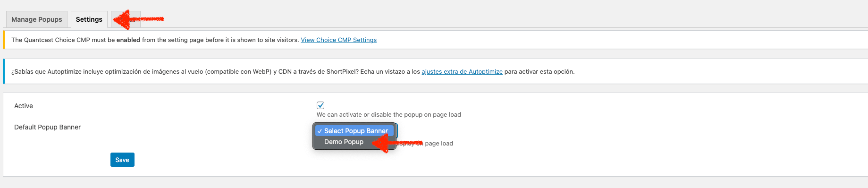Click the Active field label
868x188 pixels.
pyautogui.click(x=24, y=106)
